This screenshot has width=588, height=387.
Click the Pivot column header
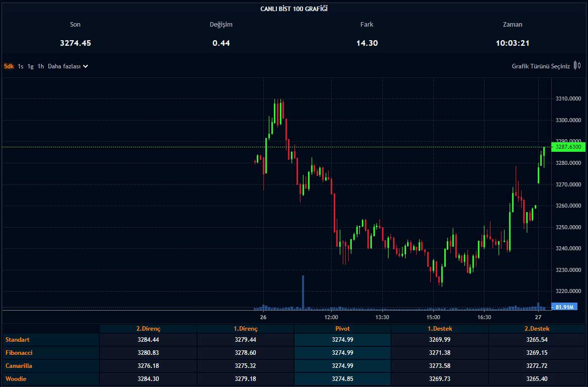[342, 329]
